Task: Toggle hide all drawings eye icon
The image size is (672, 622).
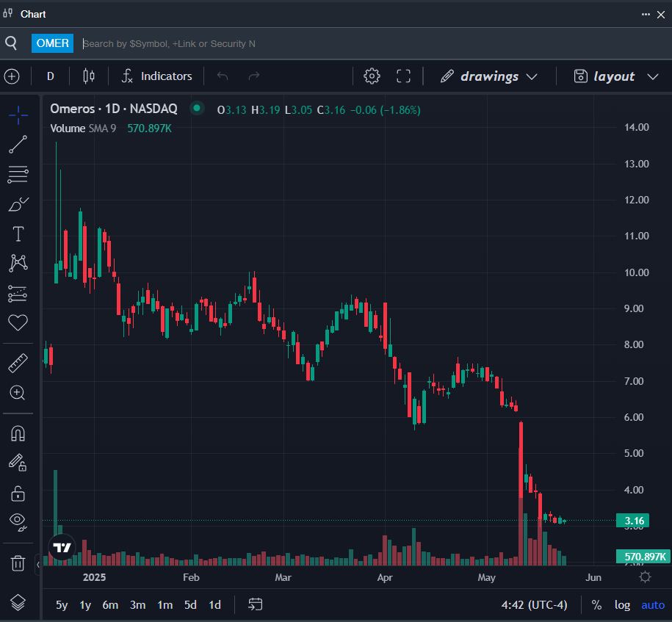Action: tap(18, 522)
